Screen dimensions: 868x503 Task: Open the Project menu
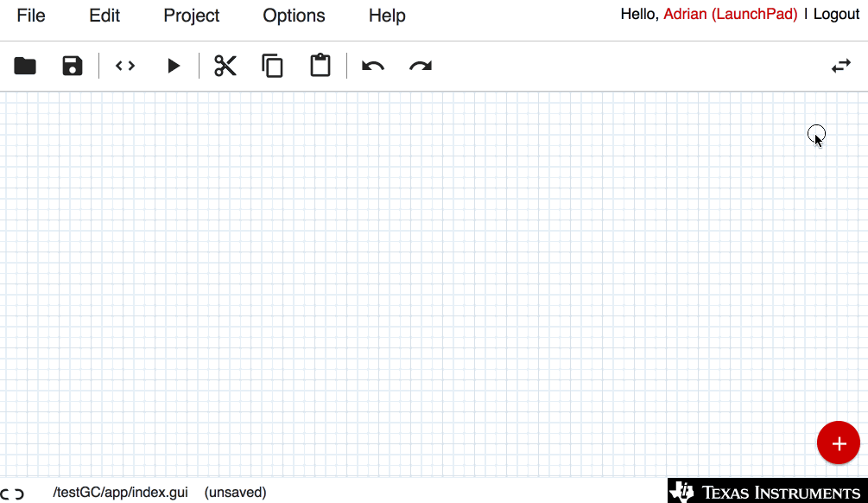192,16
